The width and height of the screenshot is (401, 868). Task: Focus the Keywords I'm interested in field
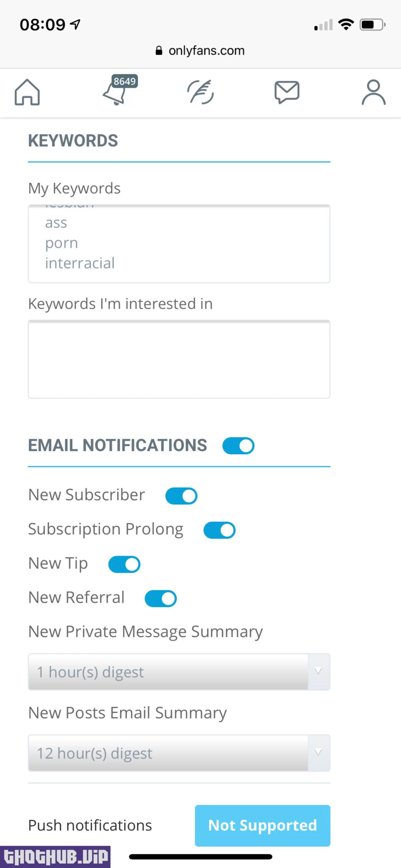pos(179,359)
